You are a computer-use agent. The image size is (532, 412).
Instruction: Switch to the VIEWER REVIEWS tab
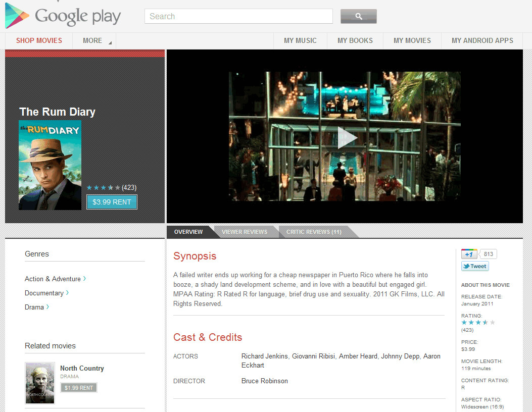coord(245,232)
